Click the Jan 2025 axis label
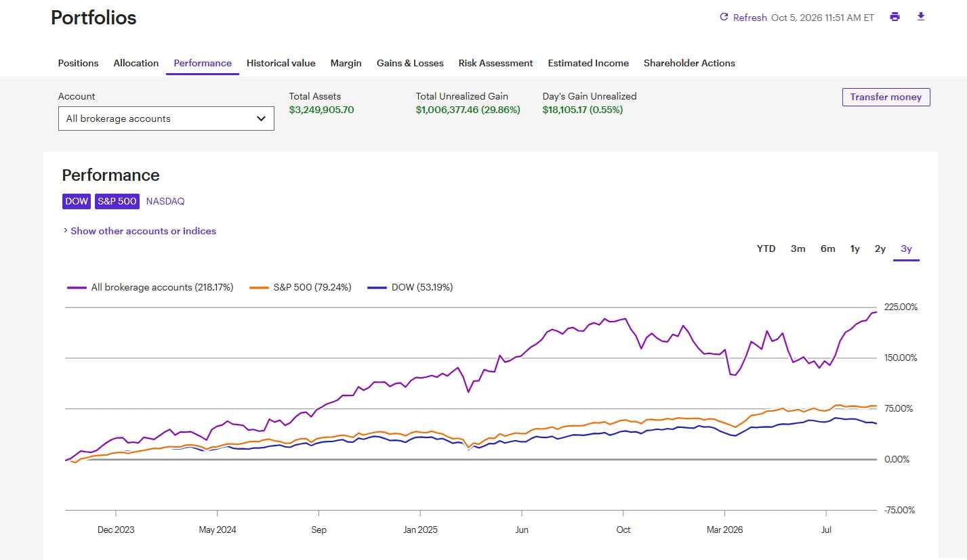Image resolution: width=967 pixels, height=560 pixels. (420, 530)
